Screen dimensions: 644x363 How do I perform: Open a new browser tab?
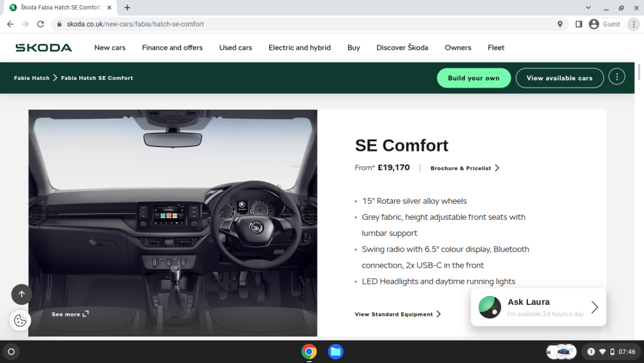[x=128, y=7]
